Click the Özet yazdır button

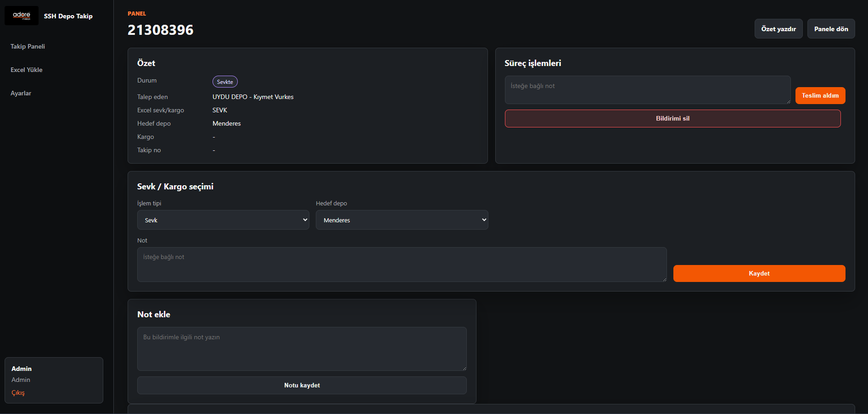coord(778,29)
